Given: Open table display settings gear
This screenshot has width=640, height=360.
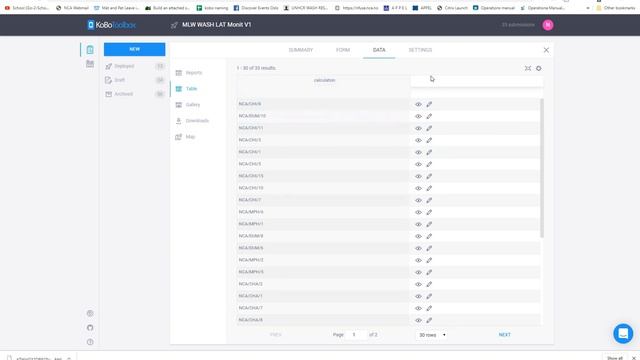Looking at the screenshot, I should coord(539,68).
